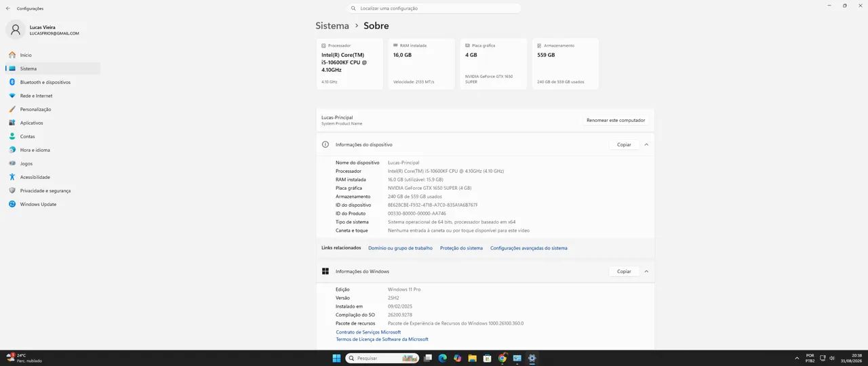This screenshot has height=366, width=868.
Task: Open the Armazenamento info card
Action: [566, 64]
